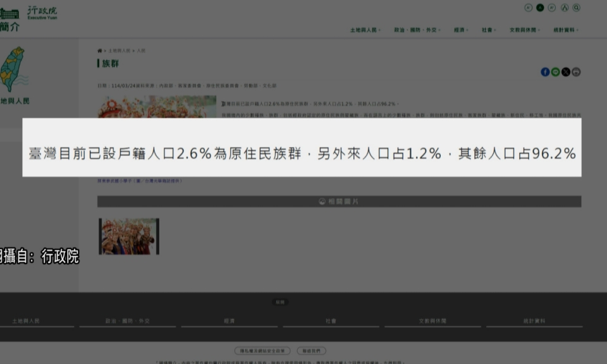Expand the 政治・國防・外交 top menu
This screenshot has height=364, width=607.
point(417,30)
